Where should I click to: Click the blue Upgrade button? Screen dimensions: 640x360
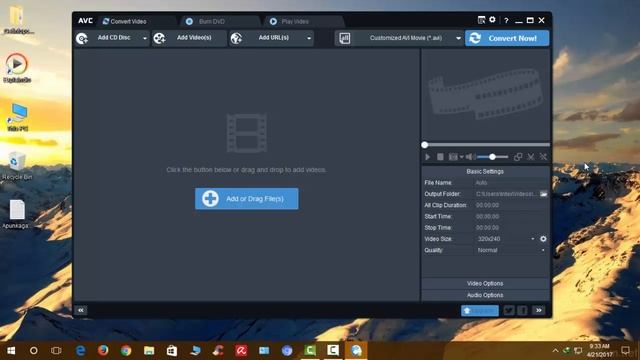pyautogui.click(x=480, y=311)
